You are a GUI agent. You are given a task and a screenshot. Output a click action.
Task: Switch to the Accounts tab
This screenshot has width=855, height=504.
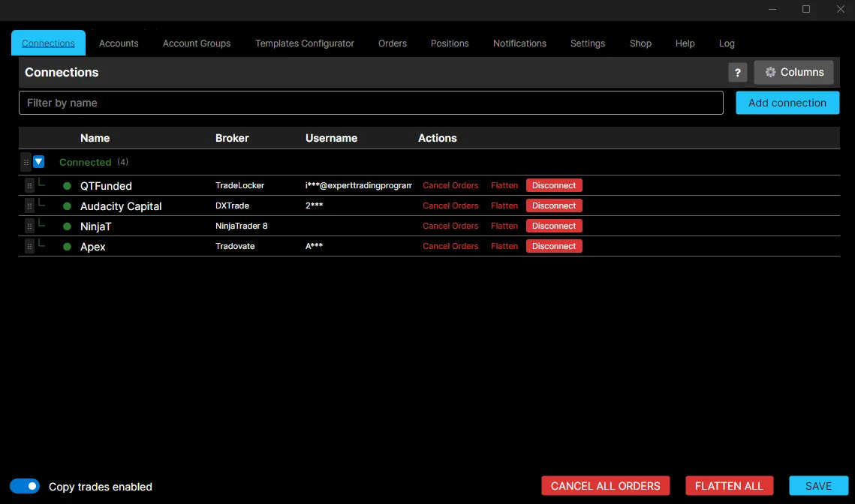(119, 43)
